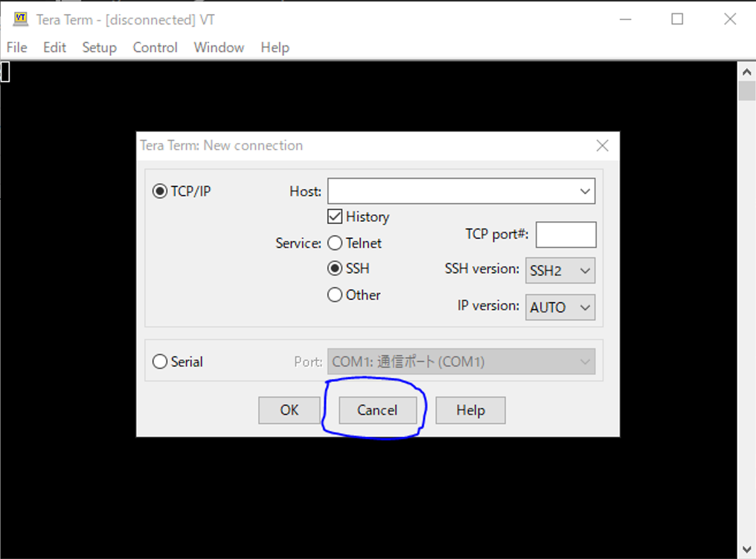This screenshot has height=559, width=756.
Task: Open the SSH version dropdown
Action: [560, 271]
